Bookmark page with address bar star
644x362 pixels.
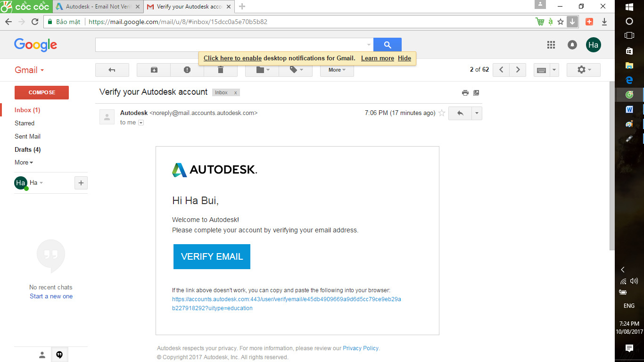(x=561, y=22)
